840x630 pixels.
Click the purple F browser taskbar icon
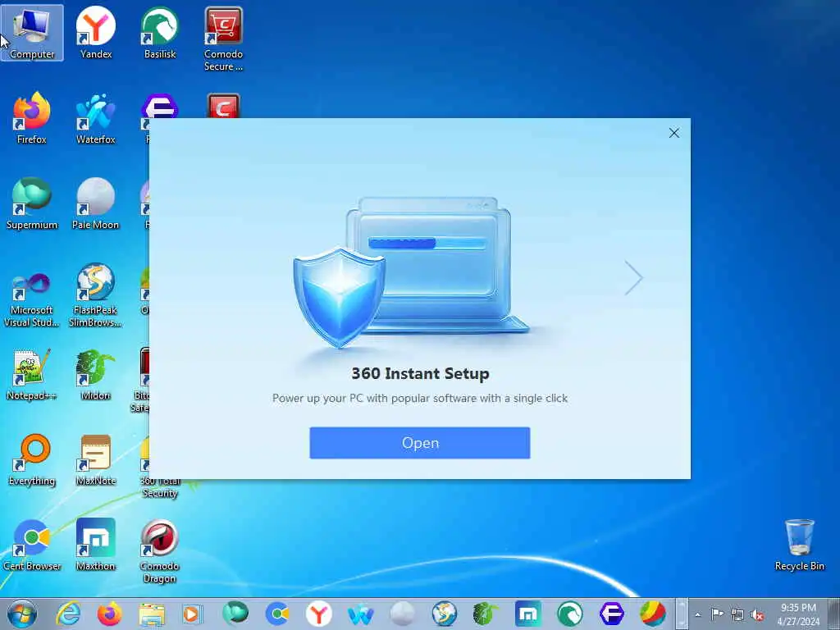click(x=611, y=614)
